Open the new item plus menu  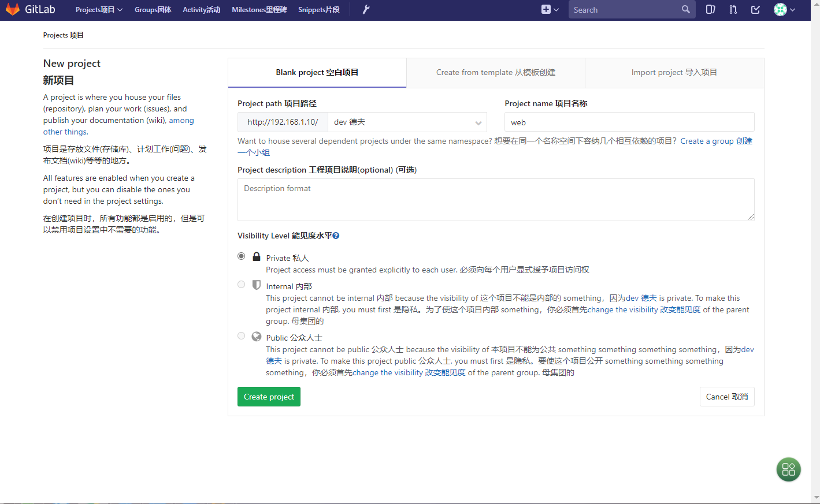click(550, 9)
